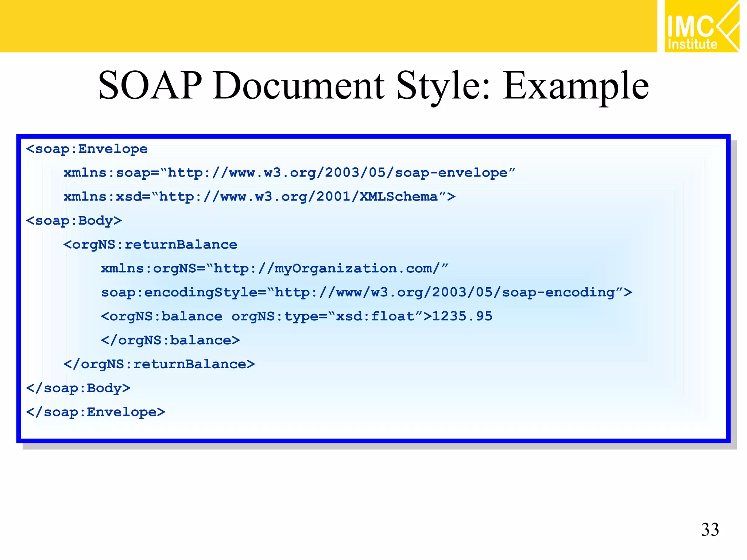Select the xmlns:orgNS myOrganization.com line
The width and height of the screenshot is (747, 560).
[x=275, y=269]
